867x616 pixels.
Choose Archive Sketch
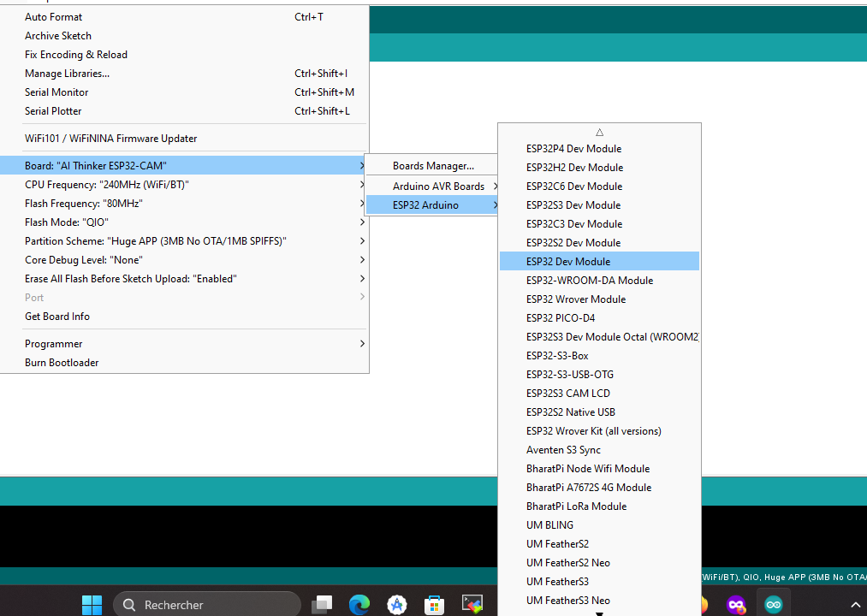pyautogui.click(x=184, y=36)
